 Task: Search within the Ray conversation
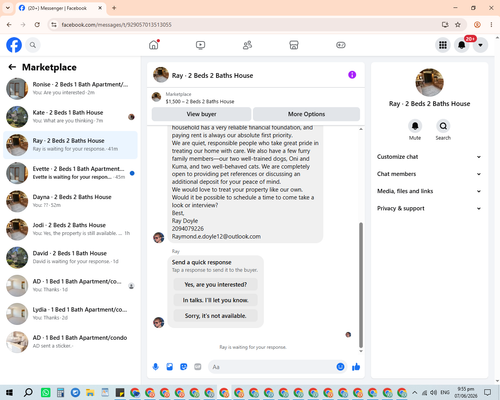[443, 126]
